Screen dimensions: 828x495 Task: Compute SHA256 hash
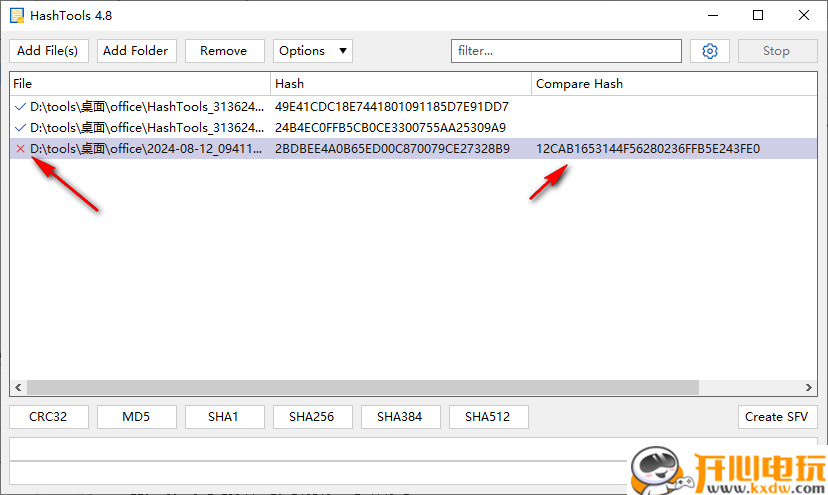pos(313,417)
